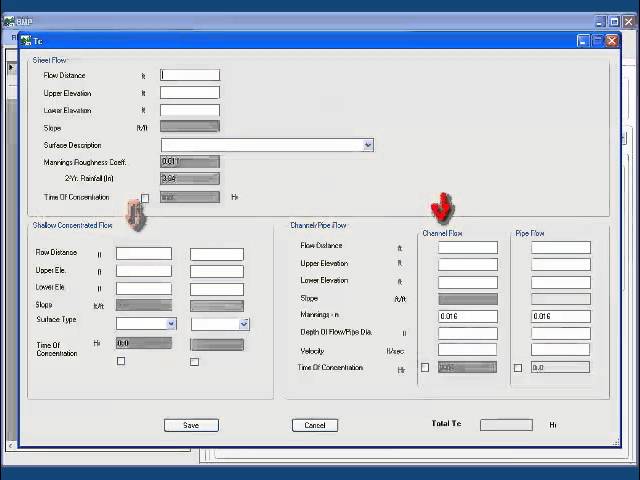
Task: Click the Sheet Flow Upper Elevation field
Action: (x=190, y=93)
